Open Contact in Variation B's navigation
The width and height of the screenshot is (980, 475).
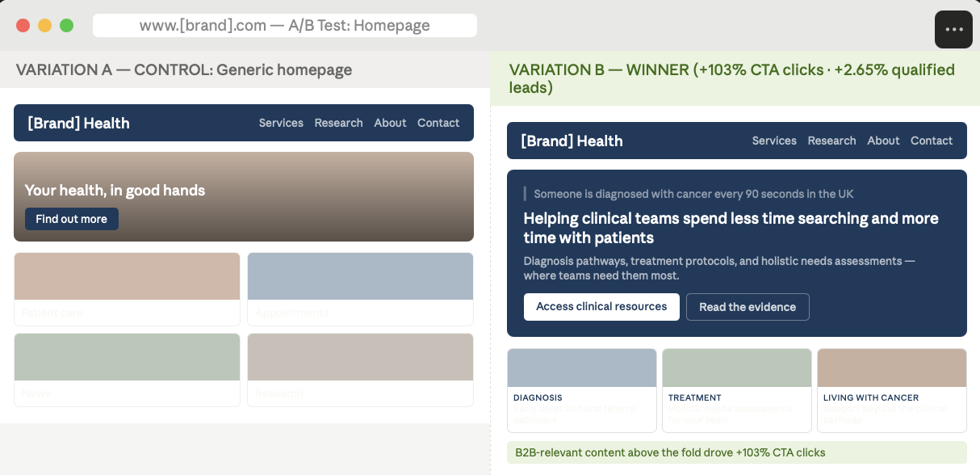point(932,141)
